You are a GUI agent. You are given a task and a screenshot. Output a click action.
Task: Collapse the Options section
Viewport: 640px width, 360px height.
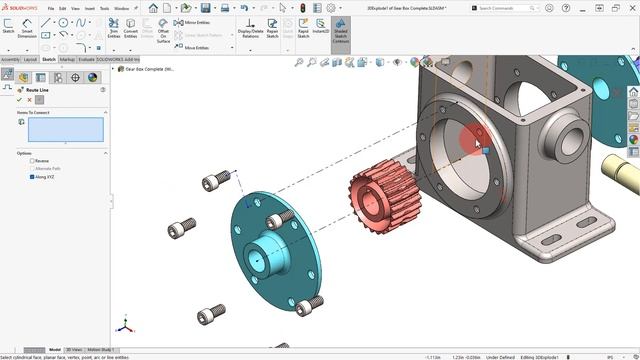pos(106,153)
